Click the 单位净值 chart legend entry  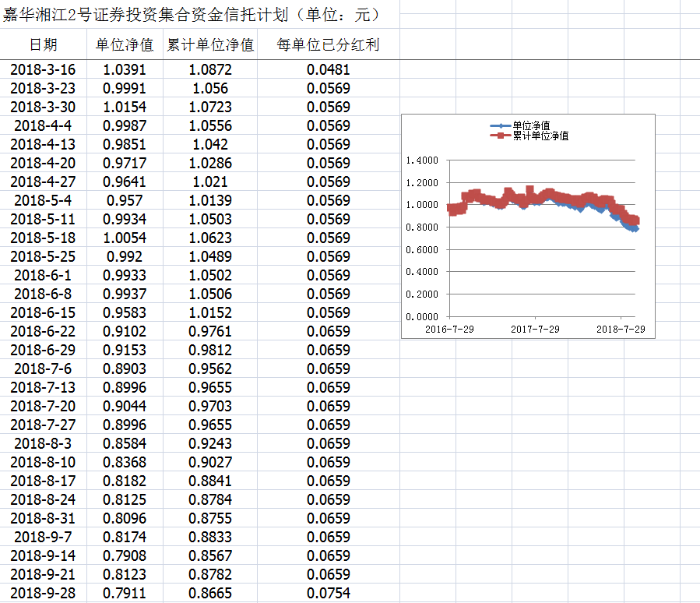click(520, 125)
